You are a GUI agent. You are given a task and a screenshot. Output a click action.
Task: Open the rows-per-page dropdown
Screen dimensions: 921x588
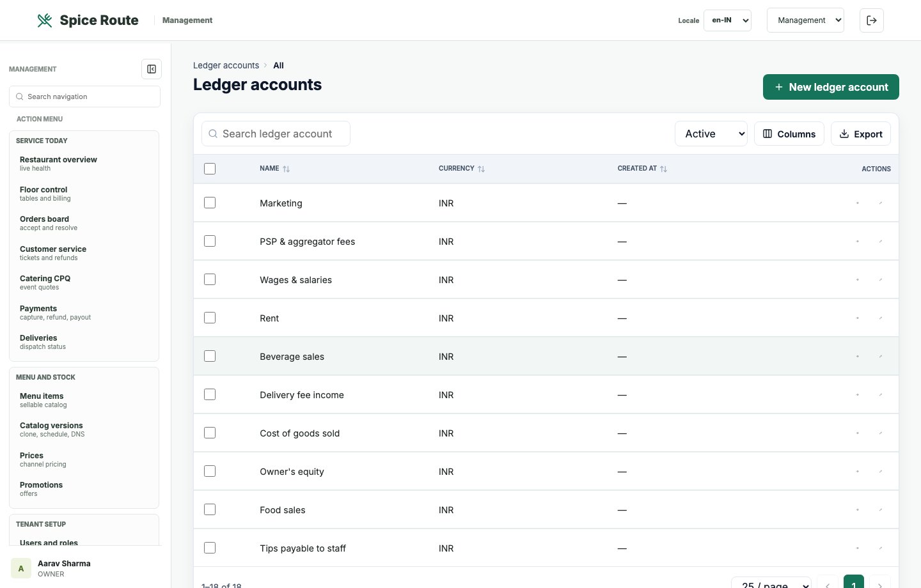pyautogui.click(x=771, y=583)
